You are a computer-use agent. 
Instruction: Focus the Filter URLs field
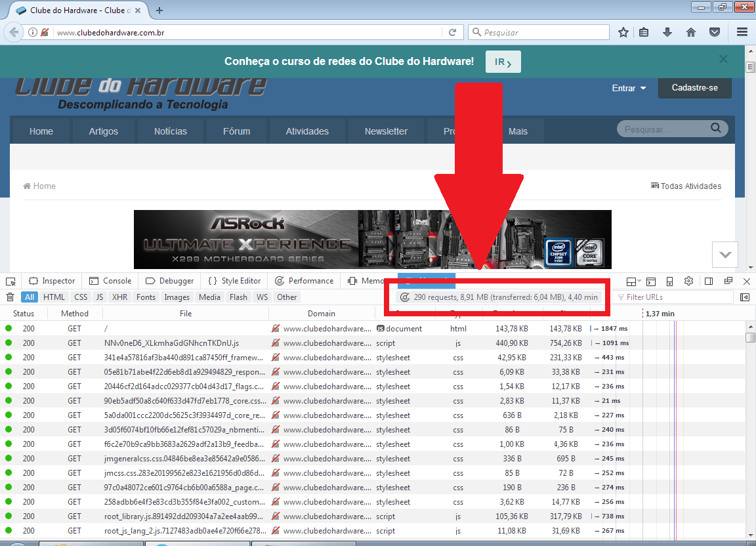(x=673, y=297)
